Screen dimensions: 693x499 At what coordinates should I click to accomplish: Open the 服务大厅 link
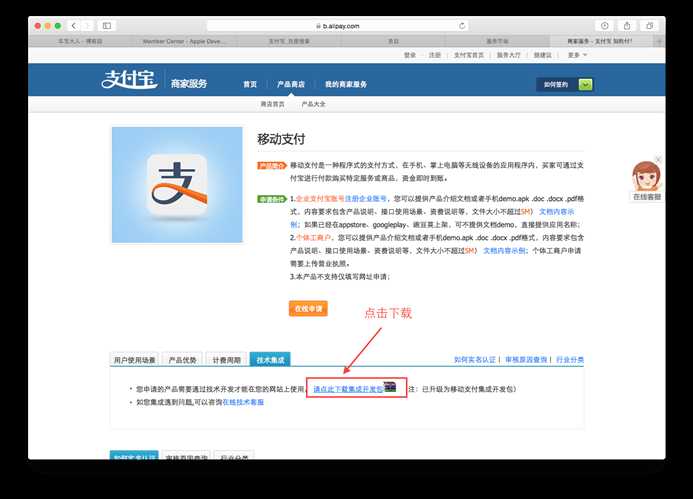[508, 55]
